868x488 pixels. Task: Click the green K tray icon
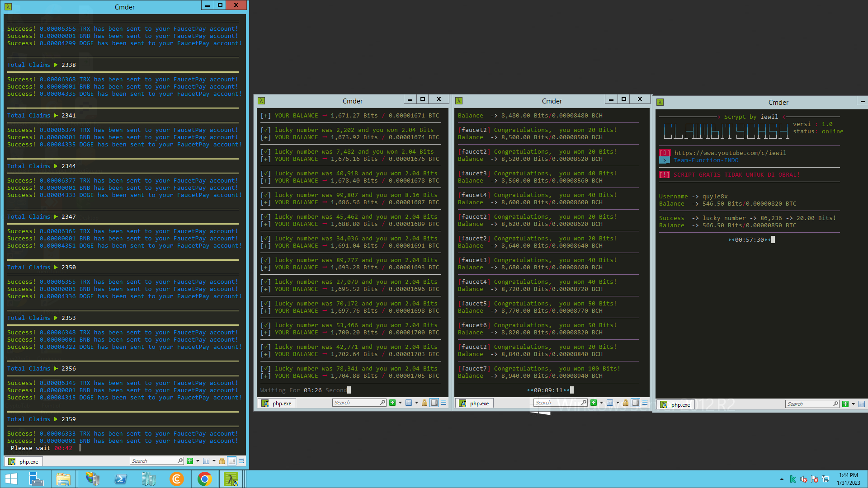tap(793, 479)
